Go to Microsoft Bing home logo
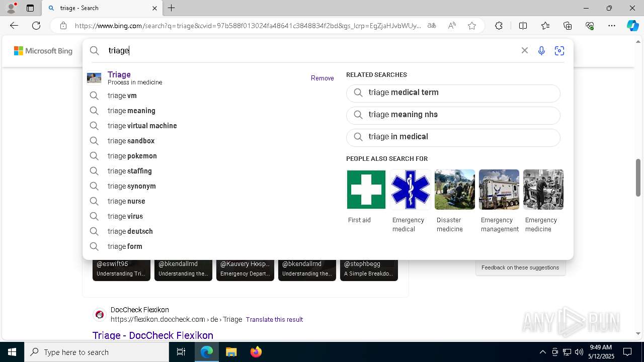The width and height of the screenshot is (644, 362). (43, 51)
